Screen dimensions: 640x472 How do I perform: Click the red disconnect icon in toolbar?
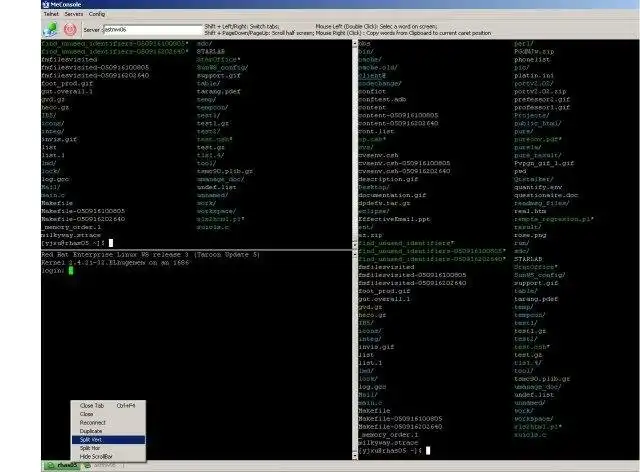tap(70, 29)
